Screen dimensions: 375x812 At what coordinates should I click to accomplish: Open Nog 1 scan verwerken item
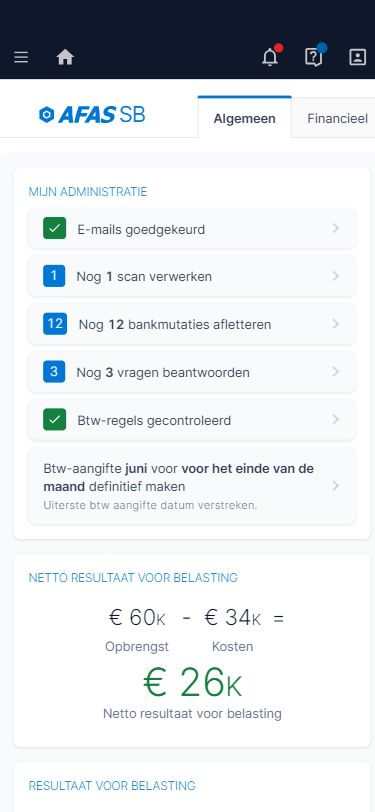(192, 276)
